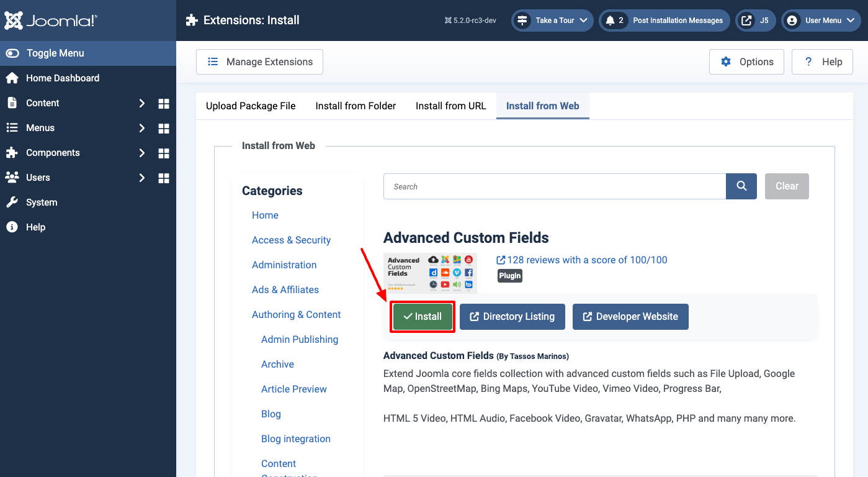Select the Archive subcategory
Viewport: 868px width, 477px height.
(x=277, y=365)
